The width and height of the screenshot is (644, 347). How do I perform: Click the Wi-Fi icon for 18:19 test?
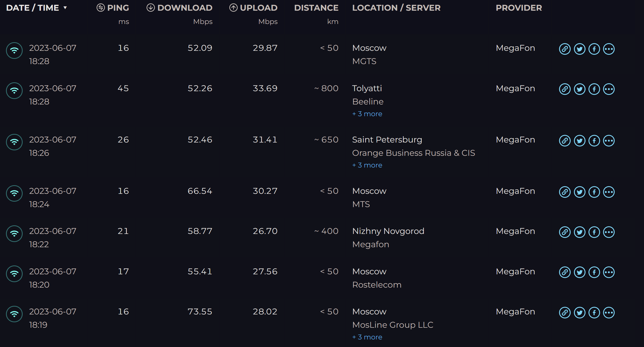[x=14, y=314]
